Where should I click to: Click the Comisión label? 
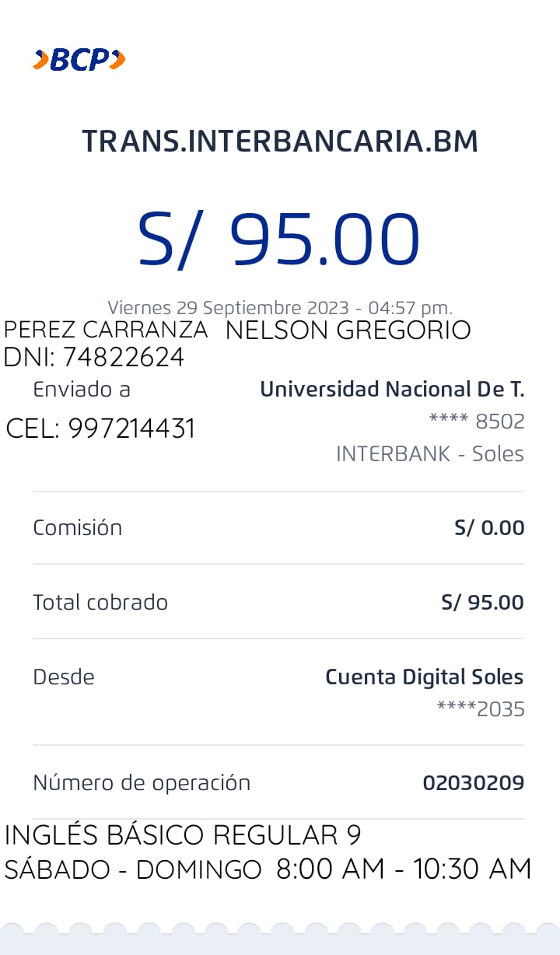click(x=78, y=527)
